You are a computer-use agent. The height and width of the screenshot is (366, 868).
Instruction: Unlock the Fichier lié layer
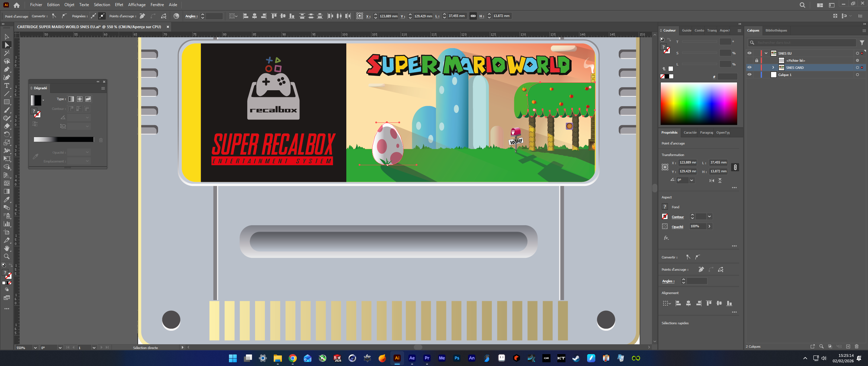[756, 60]
